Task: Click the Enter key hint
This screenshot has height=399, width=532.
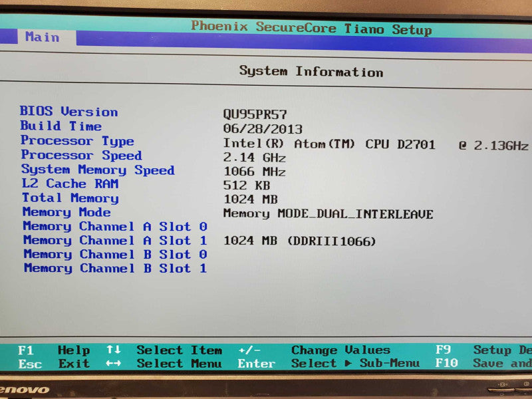Action: click(x=256, y=363)
